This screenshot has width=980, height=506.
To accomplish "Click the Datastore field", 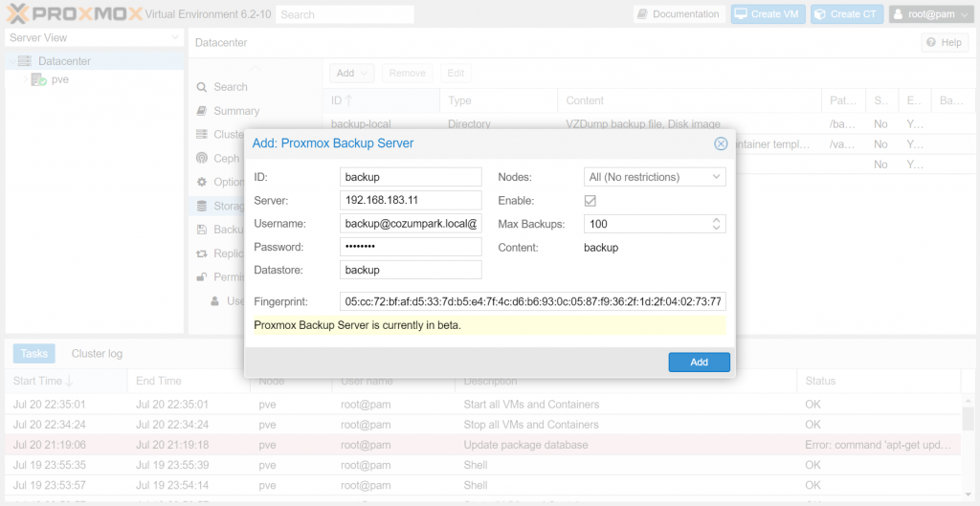I will 412,270.
